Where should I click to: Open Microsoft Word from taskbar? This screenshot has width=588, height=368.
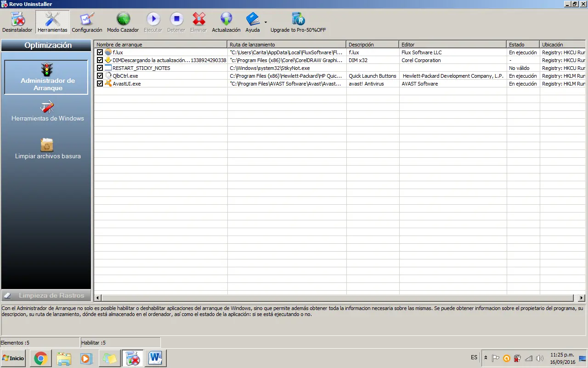tap(155, 358)
